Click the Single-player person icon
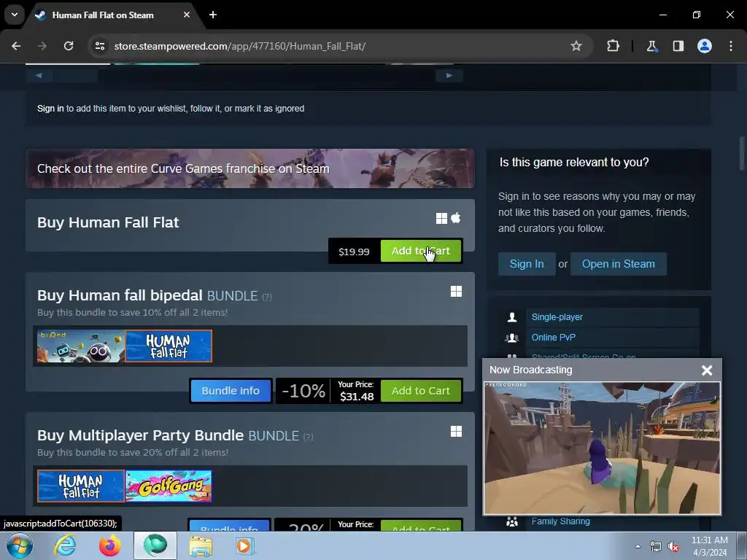747x560 pixels. coord(512,317)
